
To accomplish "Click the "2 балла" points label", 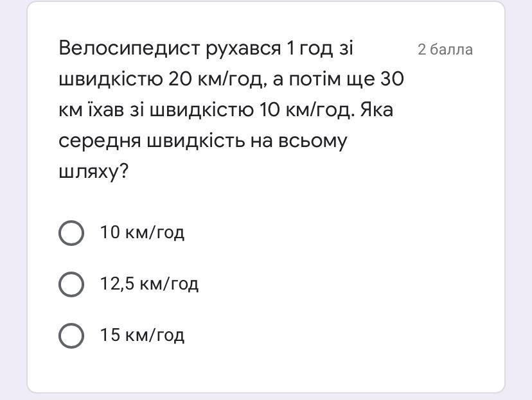I will tap(445, 50).
